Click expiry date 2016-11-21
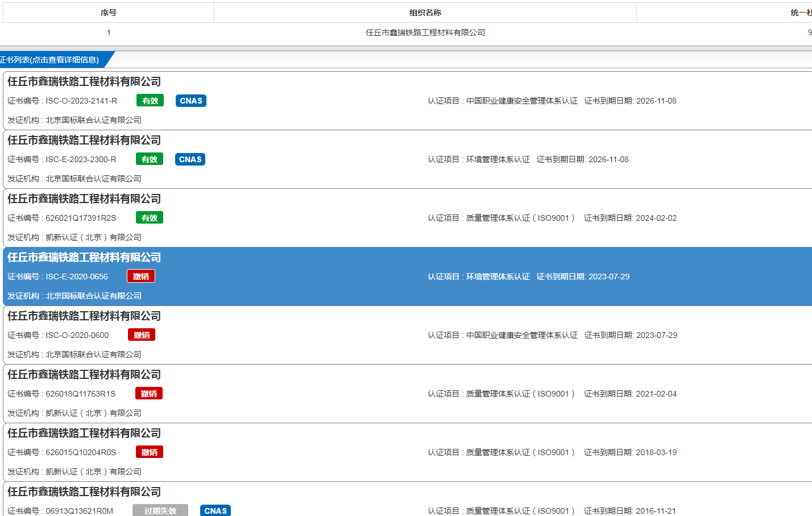The width and height of the screenshot is (812, 516). click(656, 511)
